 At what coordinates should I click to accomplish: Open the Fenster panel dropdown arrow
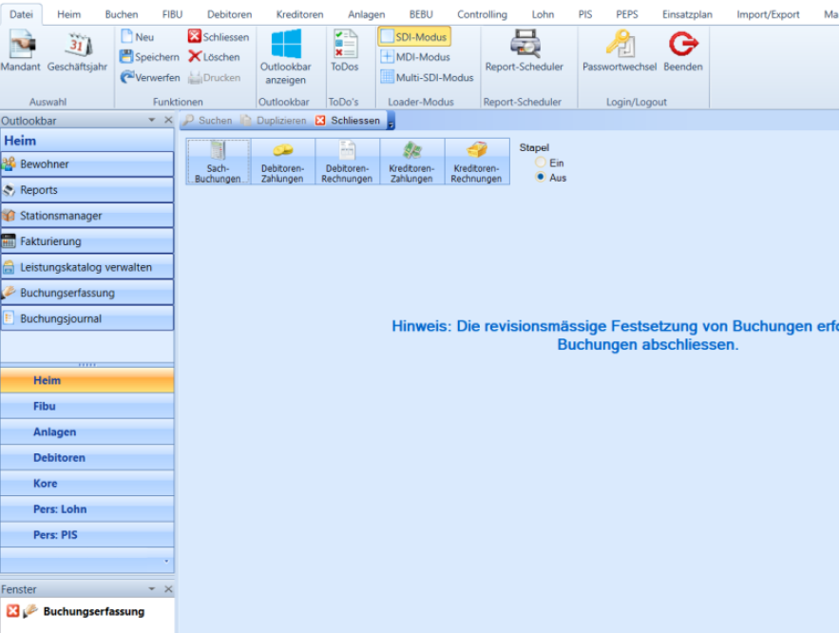152,589
